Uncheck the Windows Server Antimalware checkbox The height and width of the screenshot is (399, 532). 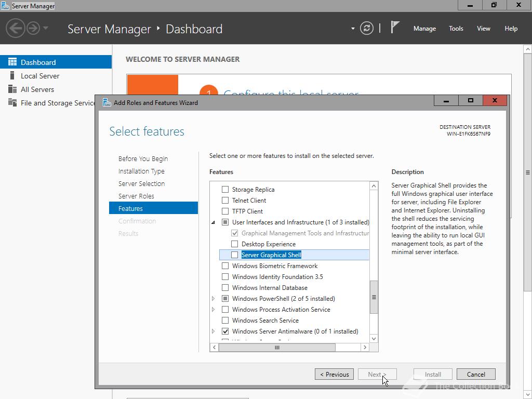point(225,331)
